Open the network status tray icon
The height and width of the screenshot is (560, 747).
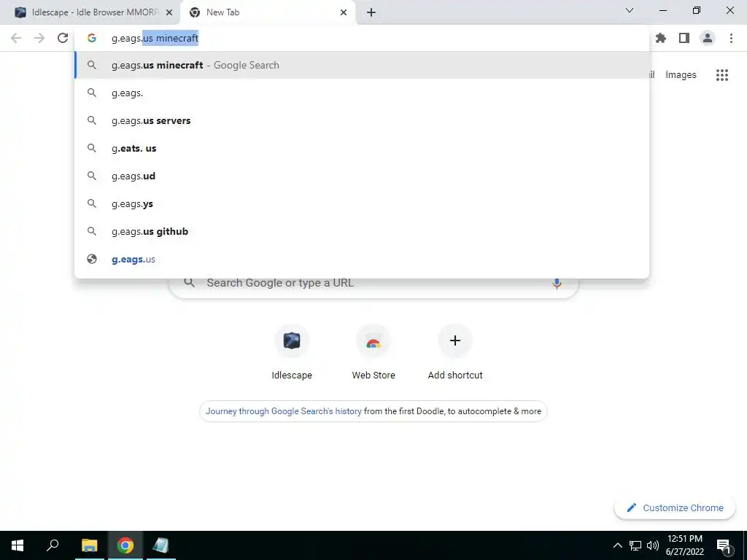click(x=635, y=545)
